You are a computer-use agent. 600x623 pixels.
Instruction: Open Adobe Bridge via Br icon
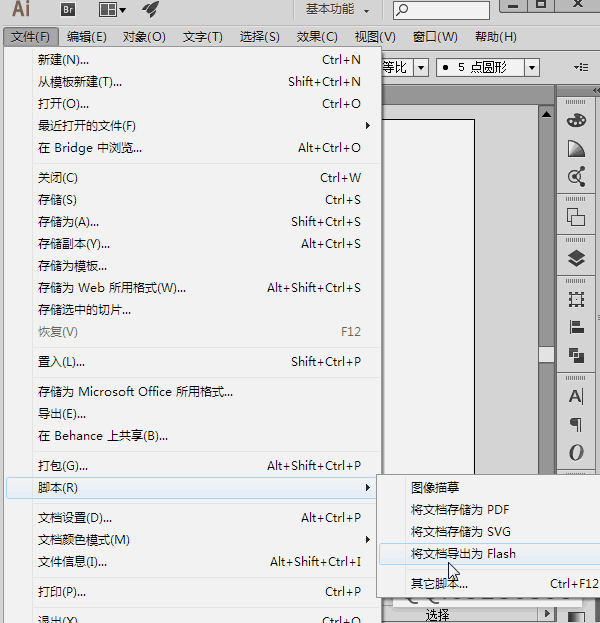tap(68, 9)
